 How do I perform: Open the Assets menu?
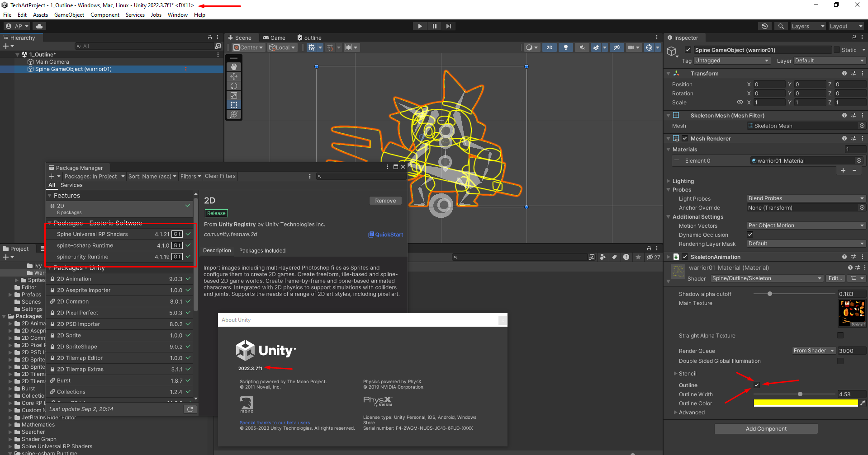(40, 15)
